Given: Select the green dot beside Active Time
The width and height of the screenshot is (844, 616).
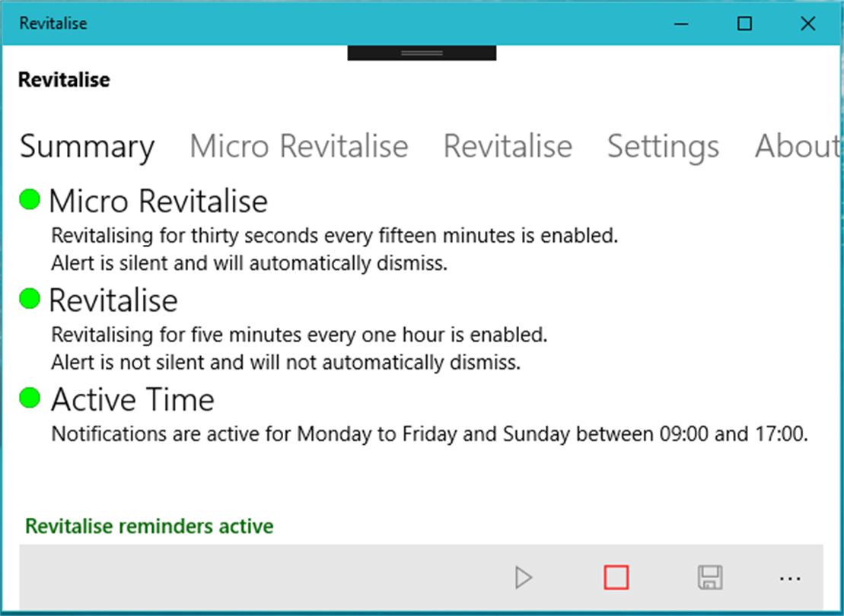Looking at the screenshot, I should (x=30, y=398).
